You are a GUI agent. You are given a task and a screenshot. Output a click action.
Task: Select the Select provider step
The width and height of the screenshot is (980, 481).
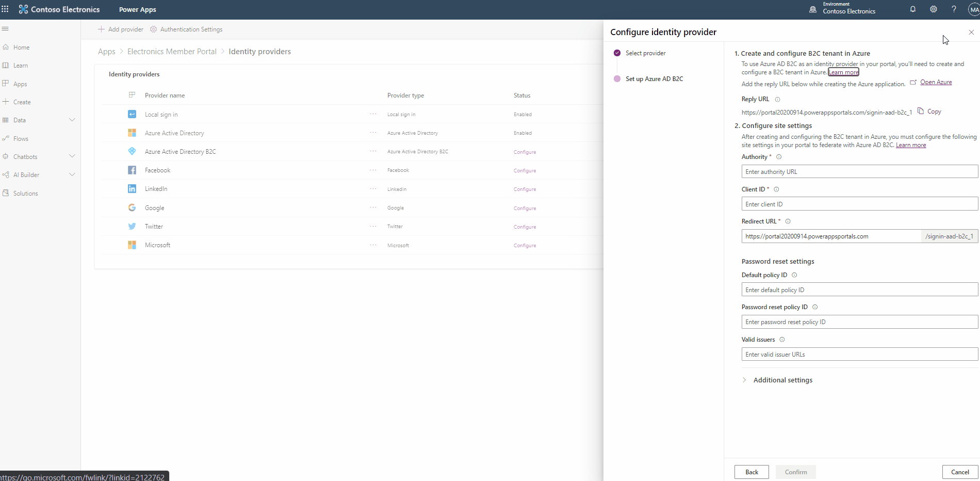pos(645,53)
